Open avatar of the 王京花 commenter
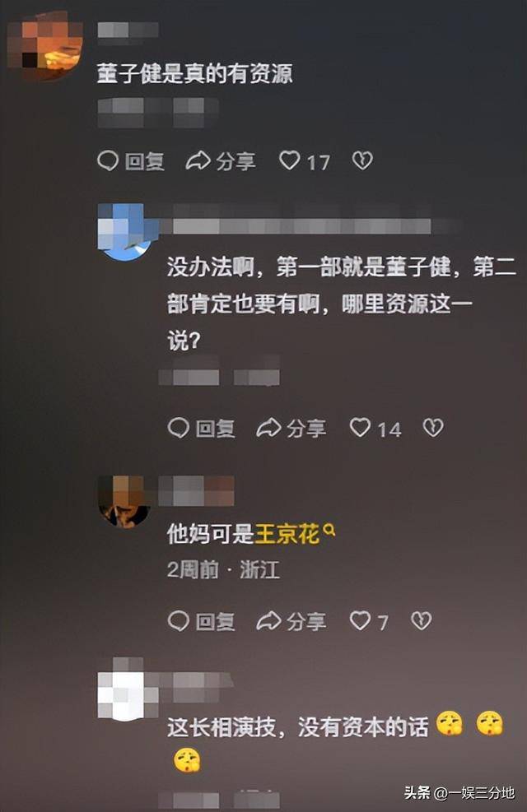 (x=124, y=502)
